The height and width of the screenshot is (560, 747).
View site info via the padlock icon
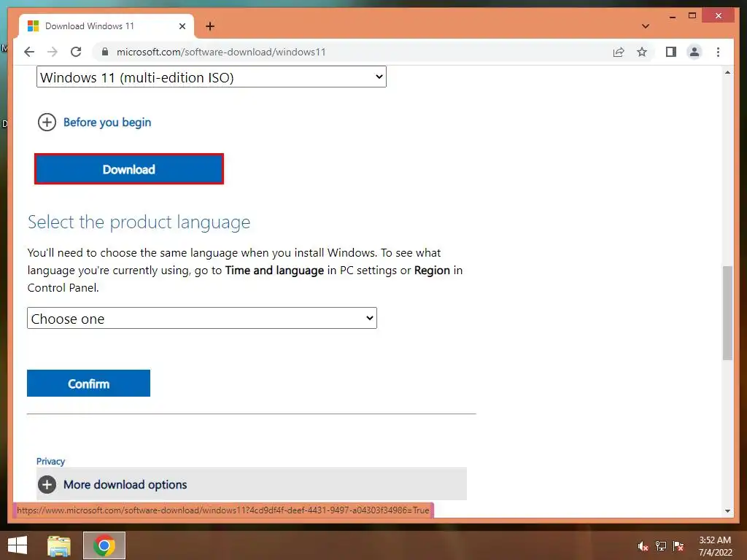[105, 52]
